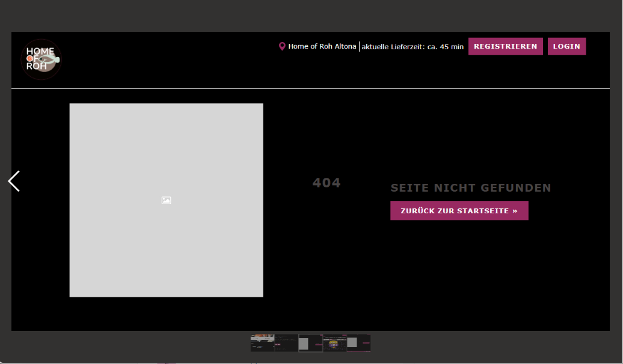Click ZURÜCK ZUR STARTSEITE button
Viewport: 623px width, 364px height.
pyautogui.click(x=459, y=211)
